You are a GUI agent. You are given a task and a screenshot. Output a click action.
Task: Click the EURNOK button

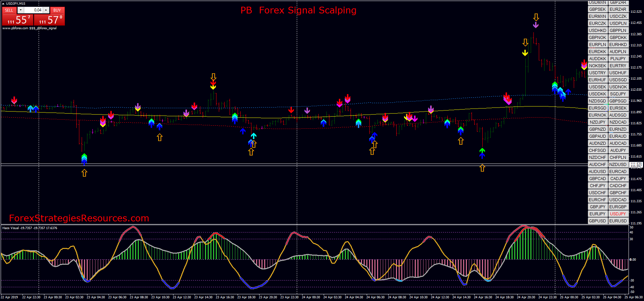coord(598,115)
